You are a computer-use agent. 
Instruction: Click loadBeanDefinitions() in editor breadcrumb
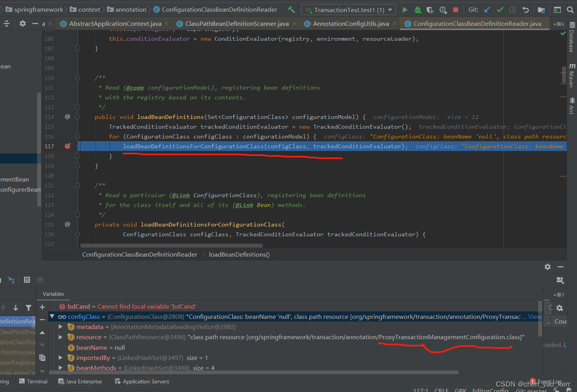pyautogui.click(x=239, y=254)
